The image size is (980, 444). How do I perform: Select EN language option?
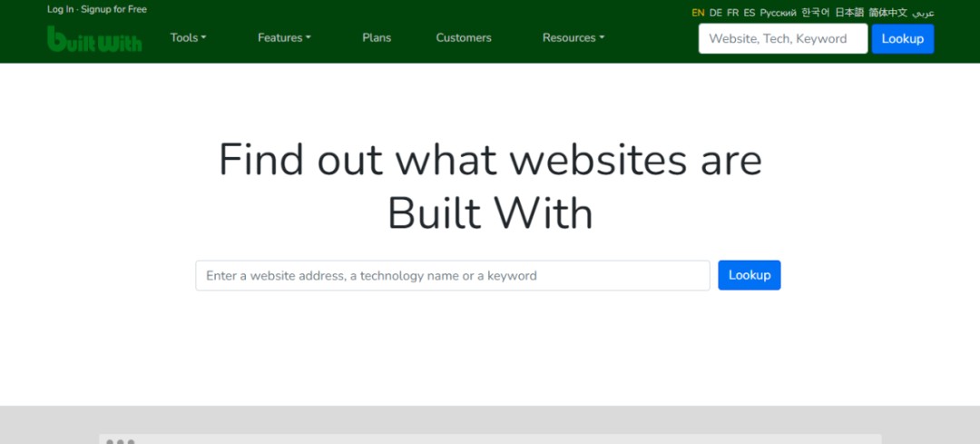pyautogui.click(x=698, y=13)
